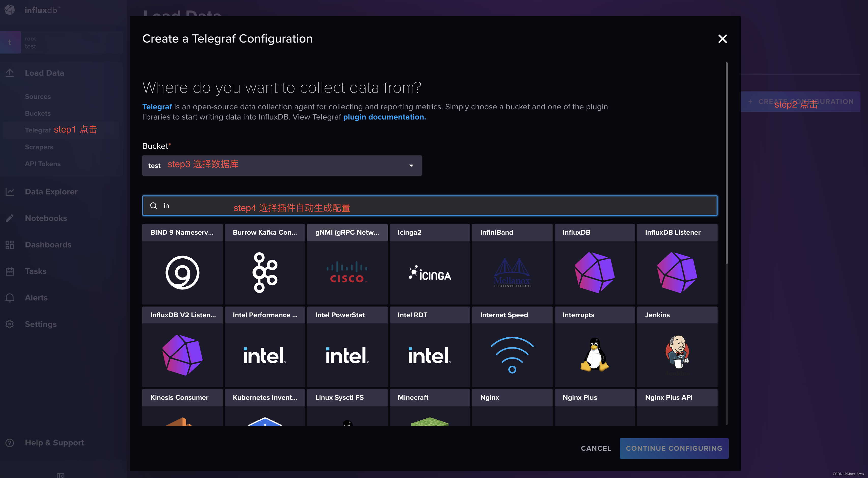The width and height of the screenshot is (868, 478).
Task: Select the Nginx plugin title
Action: 489,397
